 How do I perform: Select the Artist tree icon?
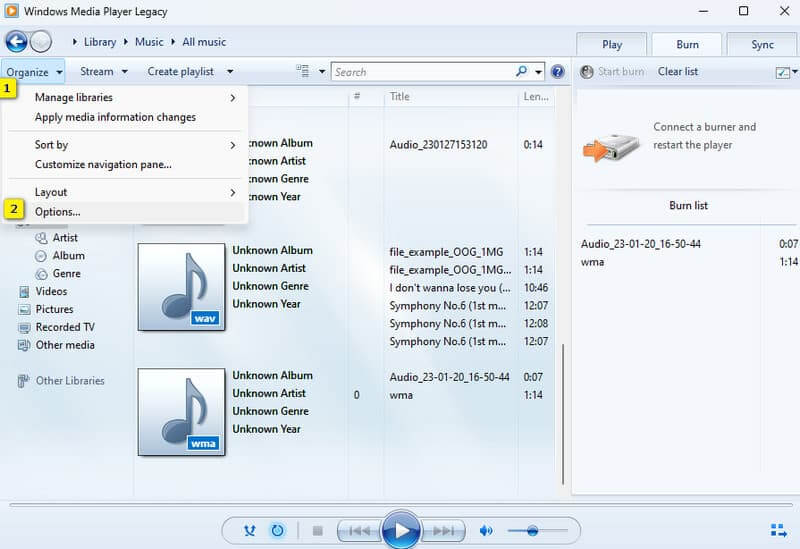pos(41,238)
